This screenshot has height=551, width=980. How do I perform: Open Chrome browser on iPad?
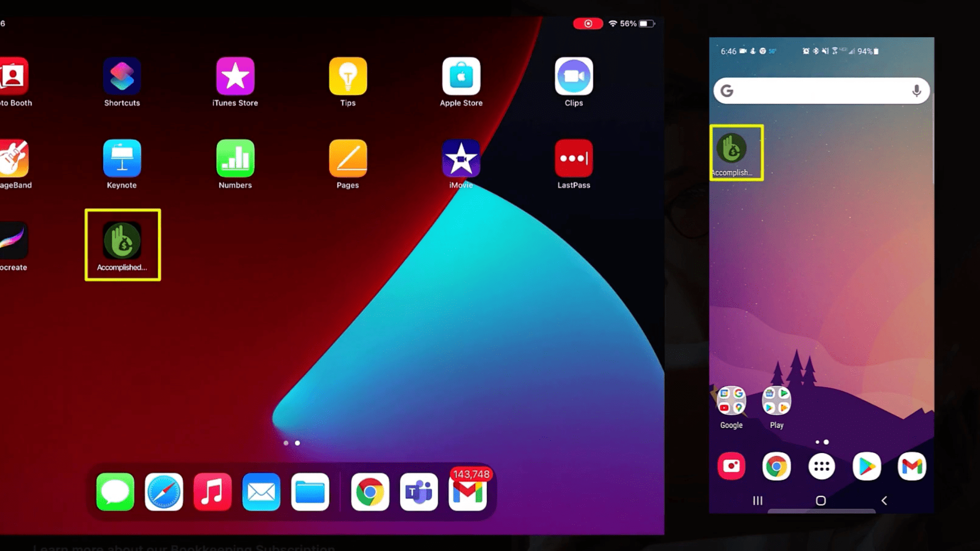[x=369, y=491]
